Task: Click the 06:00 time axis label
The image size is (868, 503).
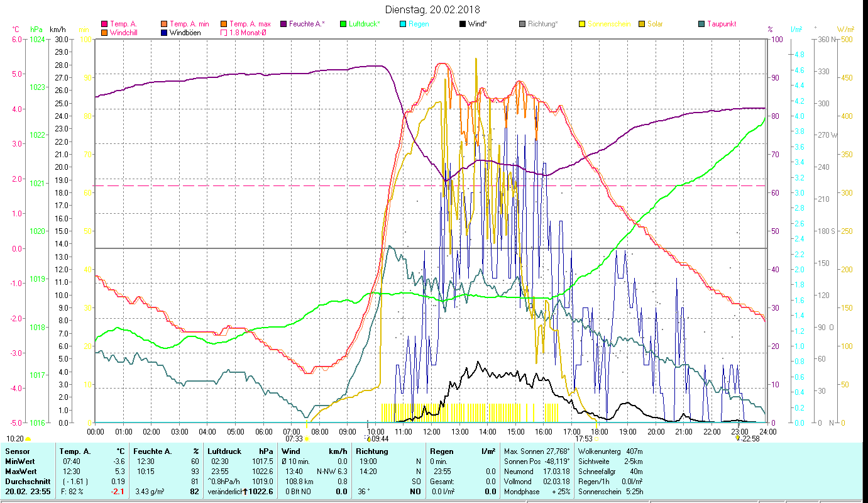Action: pyautogui.click(x=263, y=431)
